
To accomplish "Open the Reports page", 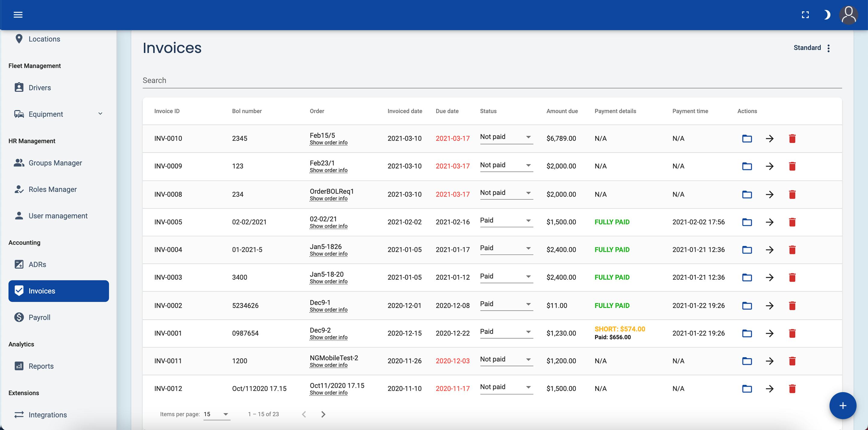I will tap(41, 366).
